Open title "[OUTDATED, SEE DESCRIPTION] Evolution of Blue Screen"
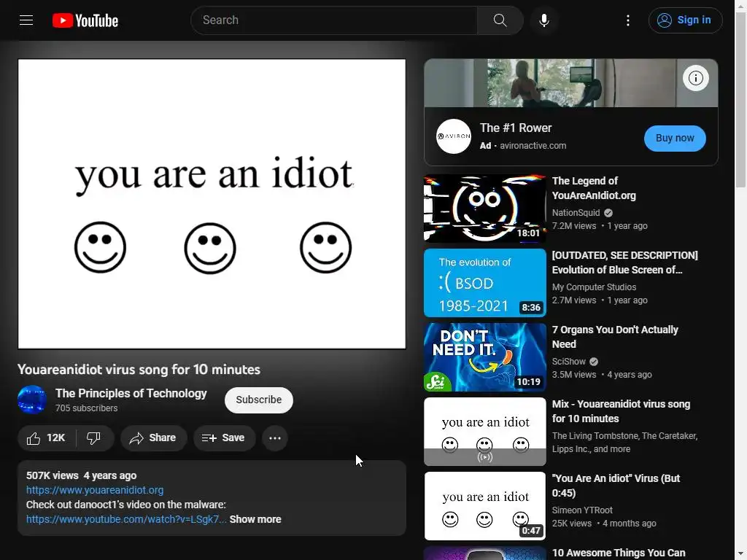 [625, 262]
